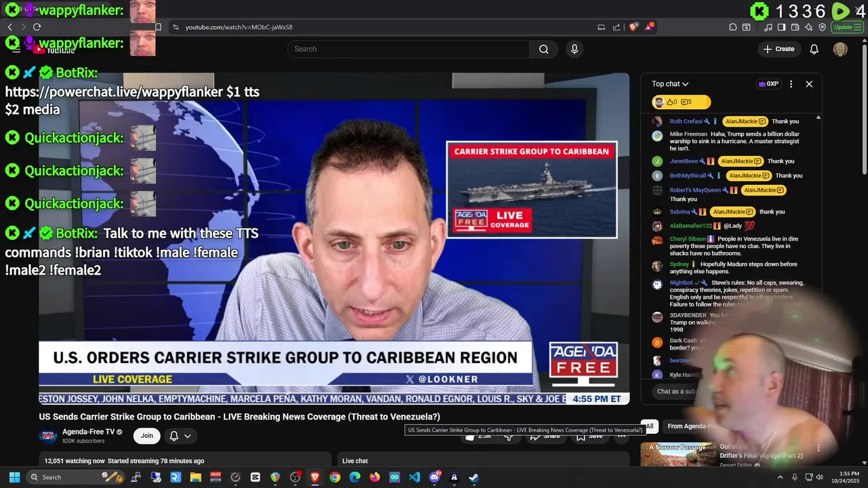This screenshot has height=488, width=868.
Task: Select the Nightbot chat author name
Action: pos(681,283)
